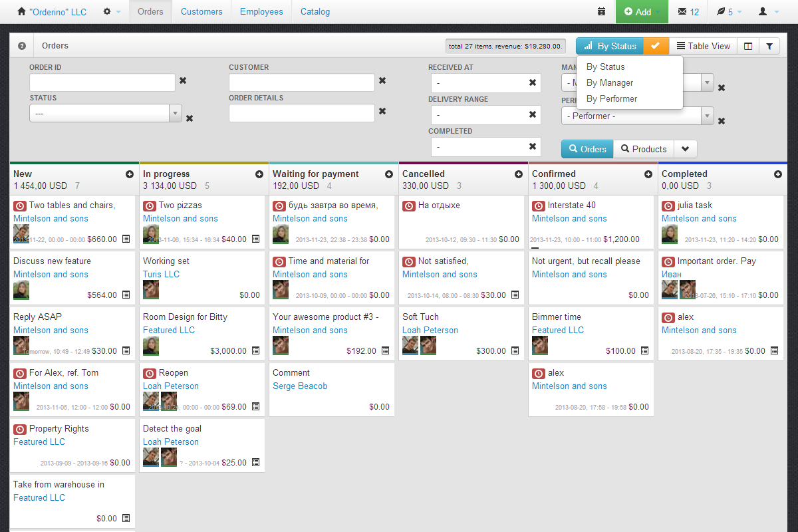This screenshot has width=798, height=532.
Task: Open the user profile icon menu
Action: 769,12
